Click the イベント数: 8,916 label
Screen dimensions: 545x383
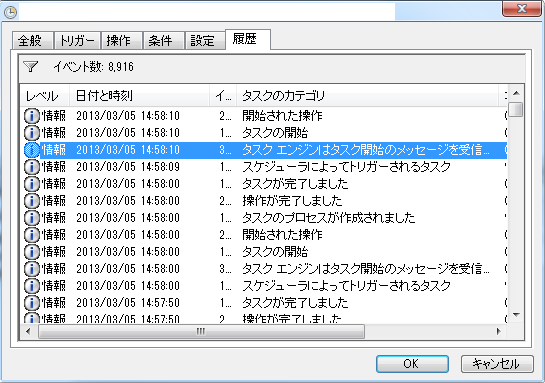coord(93,66)
